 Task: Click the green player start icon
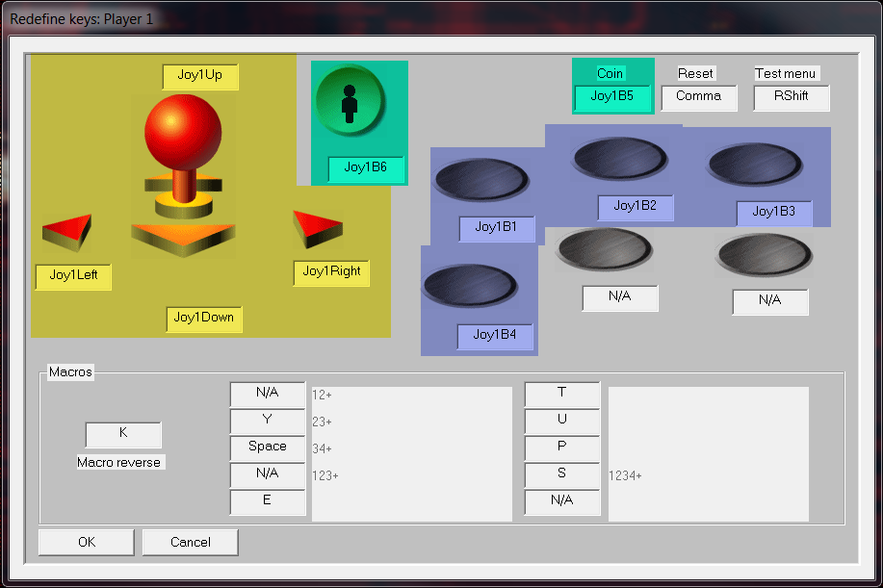350,102
